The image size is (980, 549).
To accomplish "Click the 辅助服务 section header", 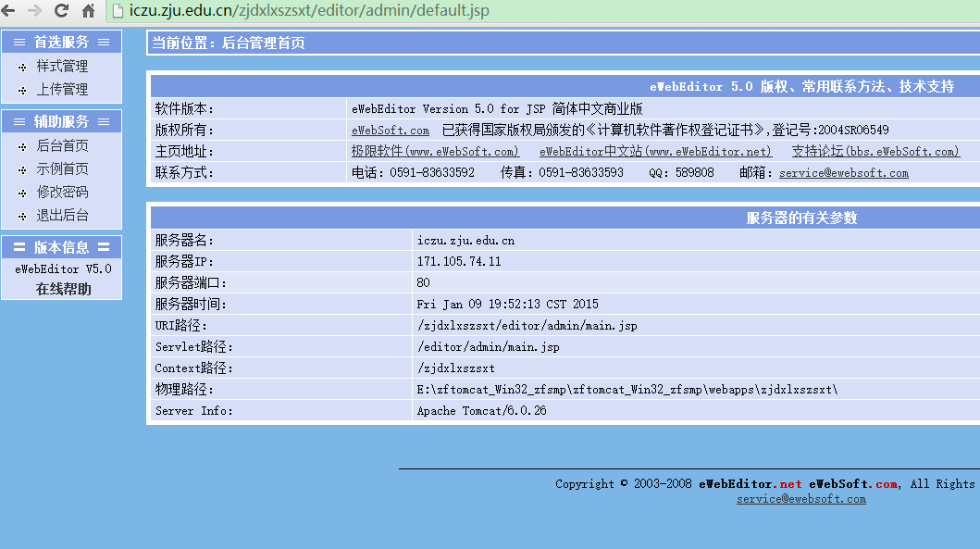I will [x=62, y=121].
